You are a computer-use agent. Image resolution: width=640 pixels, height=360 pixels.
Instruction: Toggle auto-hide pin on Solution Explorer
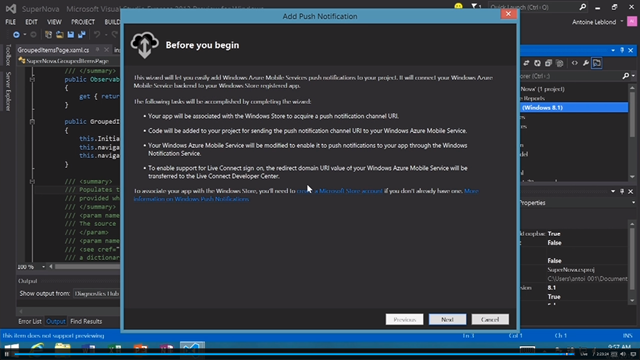point(622,50)
